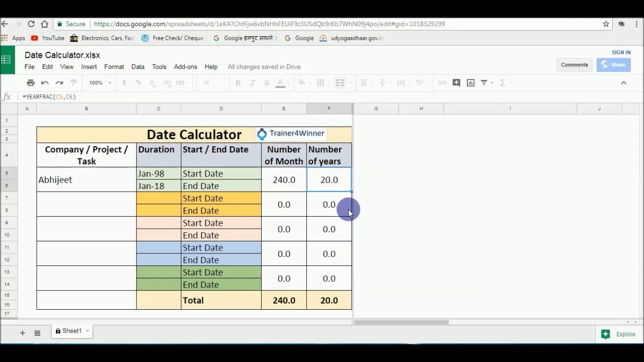
Task: Click the Print icon in the toolbar
Action: pyautogui.click(x=31, y=83)
